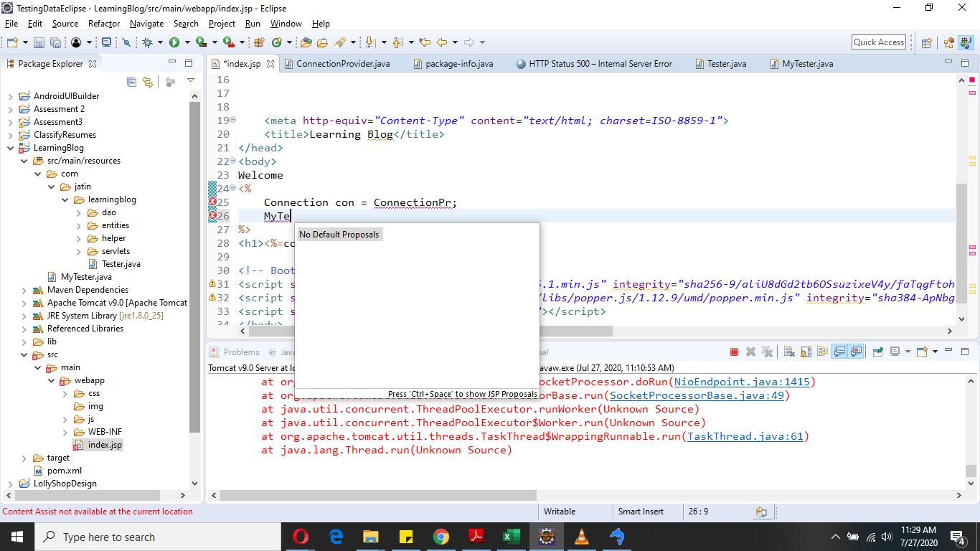Click the Debug (bug) toolbar icon
The width and height of the screenshot is (980, 551).
click(146, 42)
